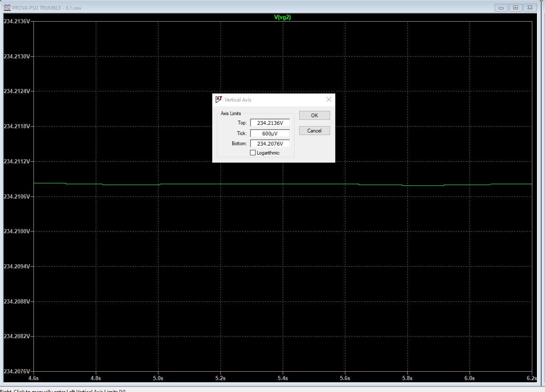Click the Bottom axis limit input field

[x=270, y=144]
